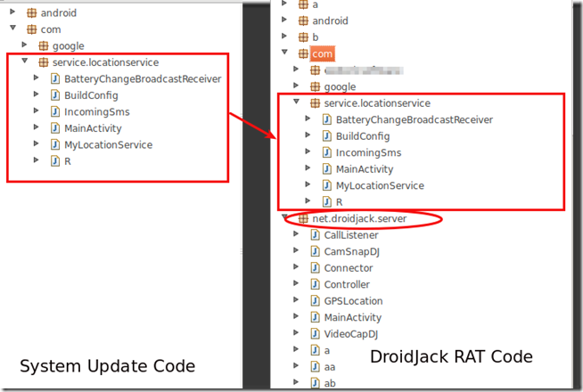Click BuildConfig class icon in DroidJack tree
Image resolution: width=583 pixels, height=392 pixels.
coord(327,136)
